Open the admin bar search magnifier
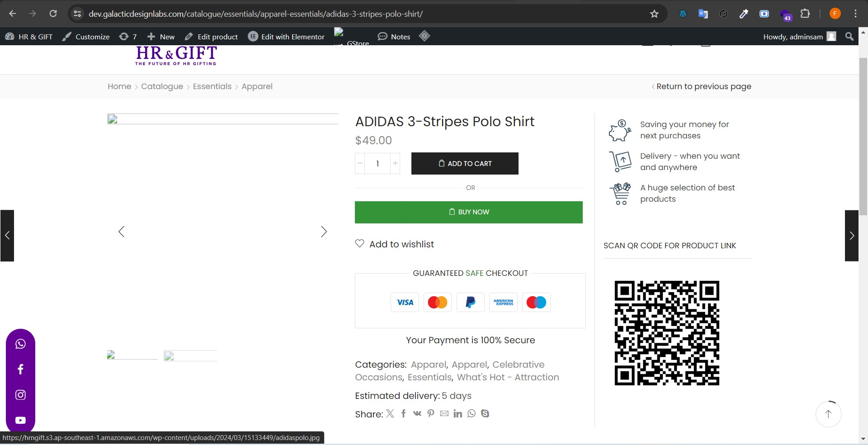Viewport: 868px width, 445px height. [849, 37]
